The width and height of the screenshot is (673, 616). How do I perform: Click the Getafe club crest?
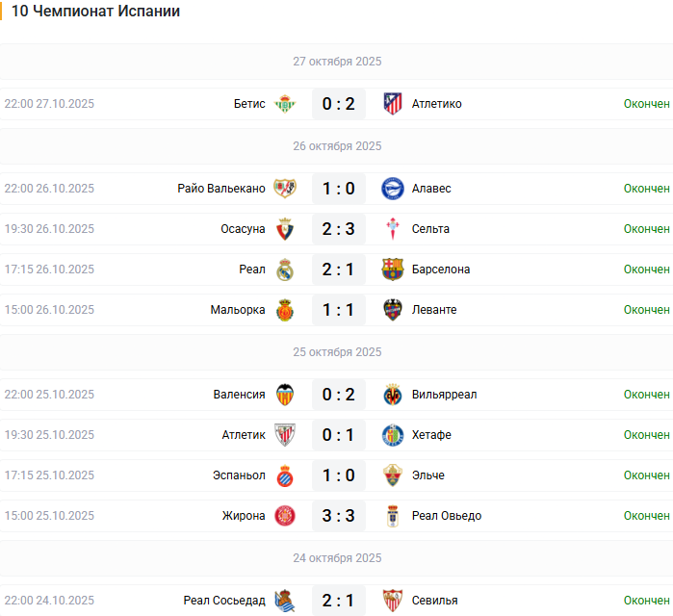point(393,435)
